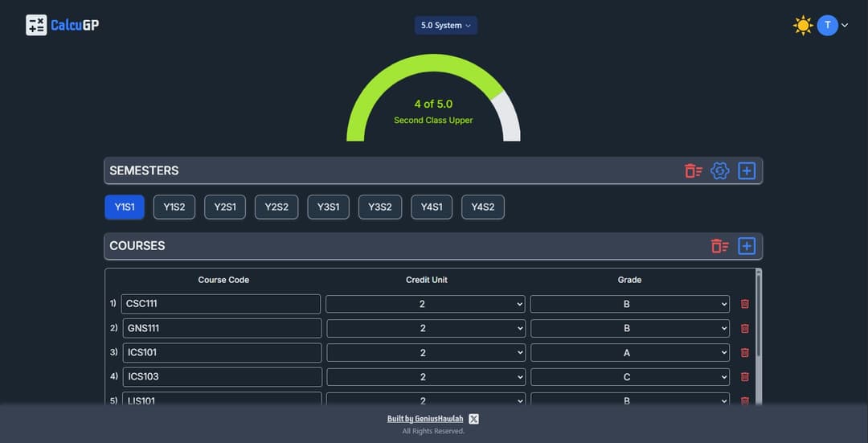This screenshot has height=443, width=868.
Task: Open the Grade dropdown for ICS103
Action: pyautogui.click(x=629, y=376)
